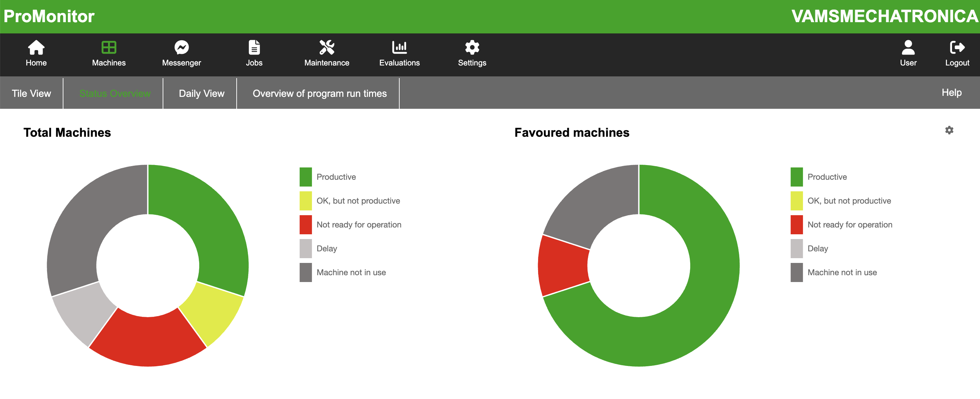
Task: Toggle Machine not in use swatch, Total Machines
Action: coord(306,272)
